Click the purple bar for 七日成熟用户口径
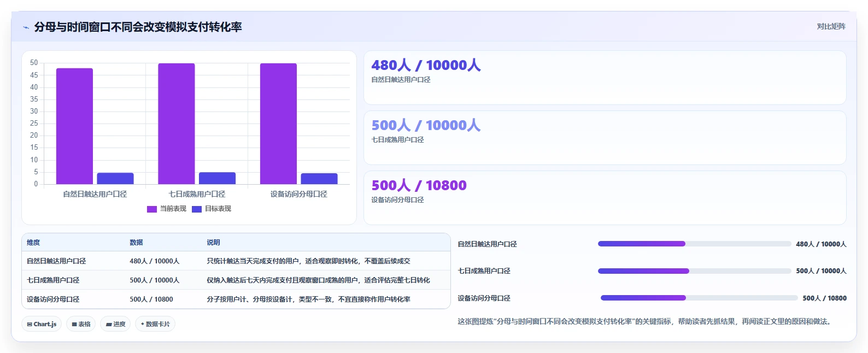868x353 pixels. pyautogui.click(x=177, y=123)
